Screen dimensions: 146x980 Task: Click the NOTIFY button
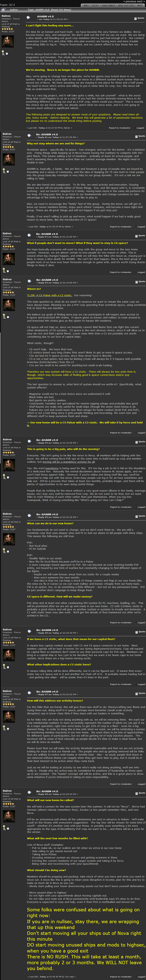95,6
